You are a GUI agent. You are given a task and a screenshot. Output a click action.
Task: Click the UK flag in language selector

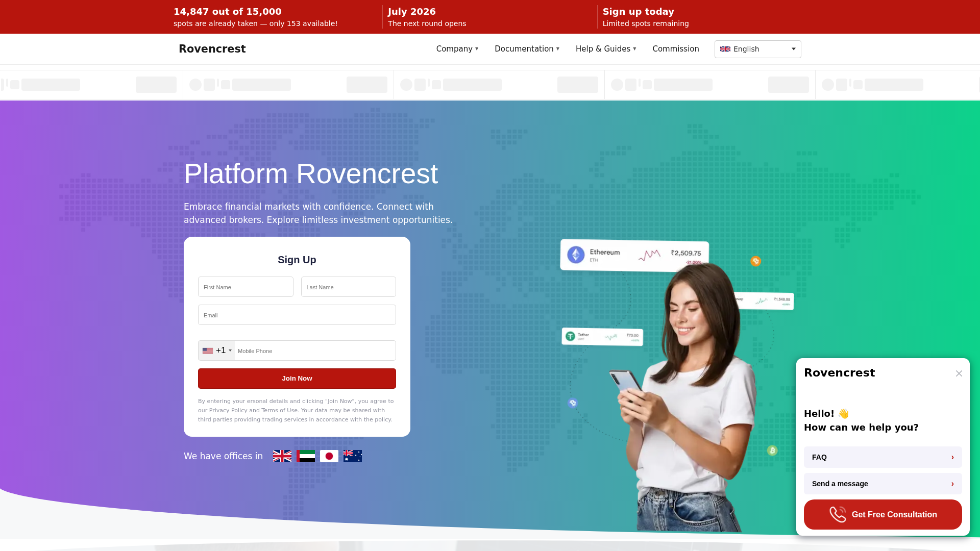click(x=725, y=49)
